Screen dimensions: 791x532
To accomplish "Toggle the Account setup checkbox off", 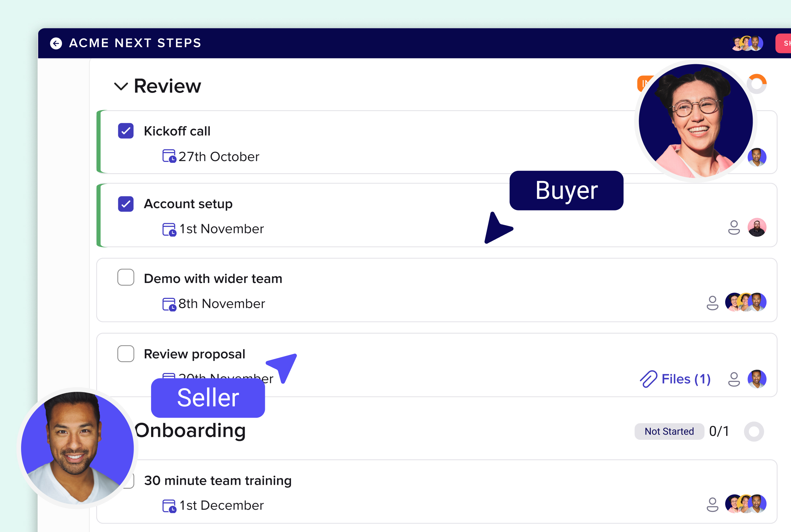I will pyautogui.click(x=126, y=204).
